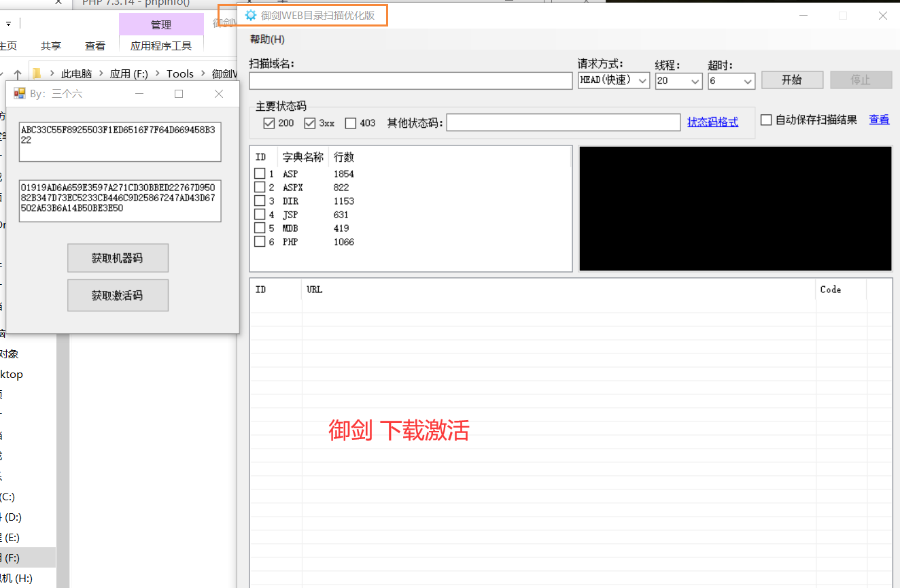
Task: Expand the chevron after 应用 (F:) in breadcrumb
Action: tap(158, 73)
